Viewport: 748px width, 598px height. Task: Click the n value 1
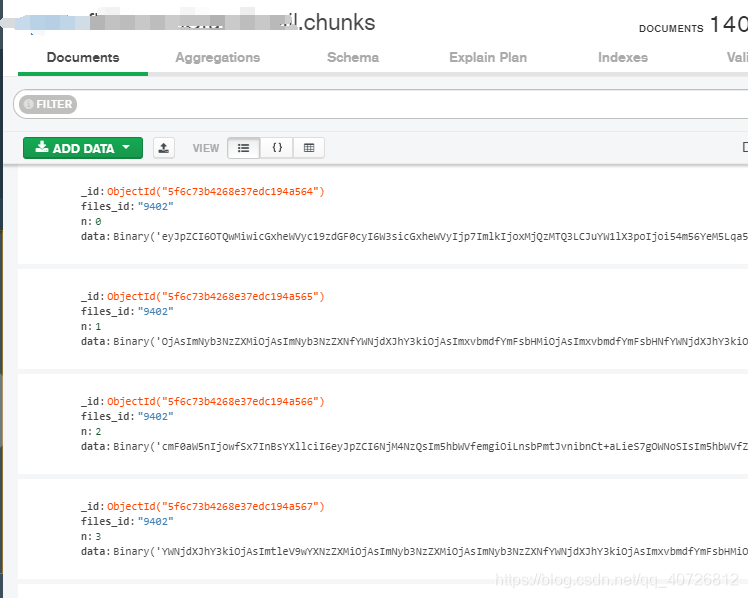click(98, 327)
